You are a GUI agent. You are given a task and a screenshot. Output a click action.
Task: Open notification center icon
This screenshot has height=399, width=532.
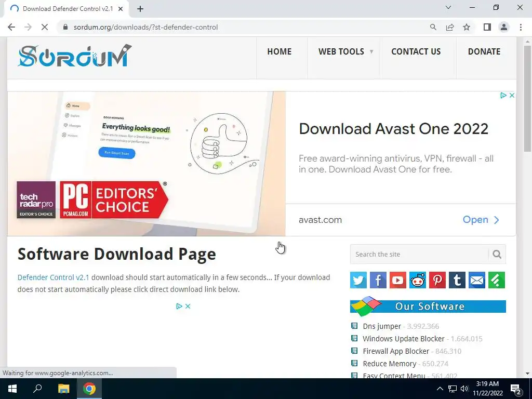point(516,389)
